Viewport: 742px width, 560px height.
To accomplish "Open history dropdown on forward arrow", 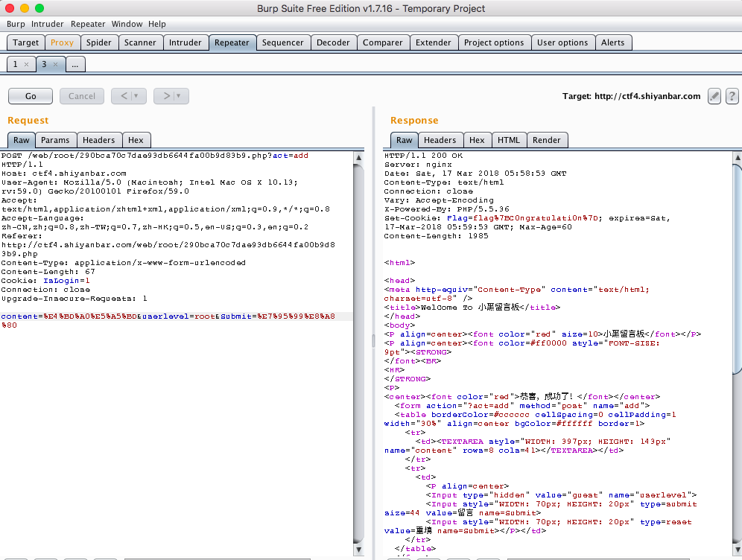I will pos(179,96).
